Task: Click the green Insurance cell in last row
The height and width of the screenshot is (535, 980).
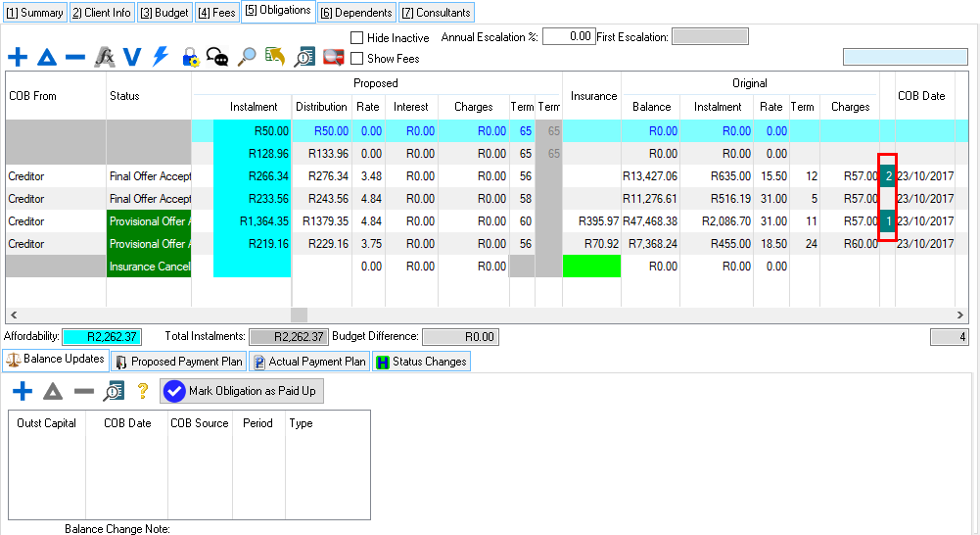Action: [x=591, y=267]
